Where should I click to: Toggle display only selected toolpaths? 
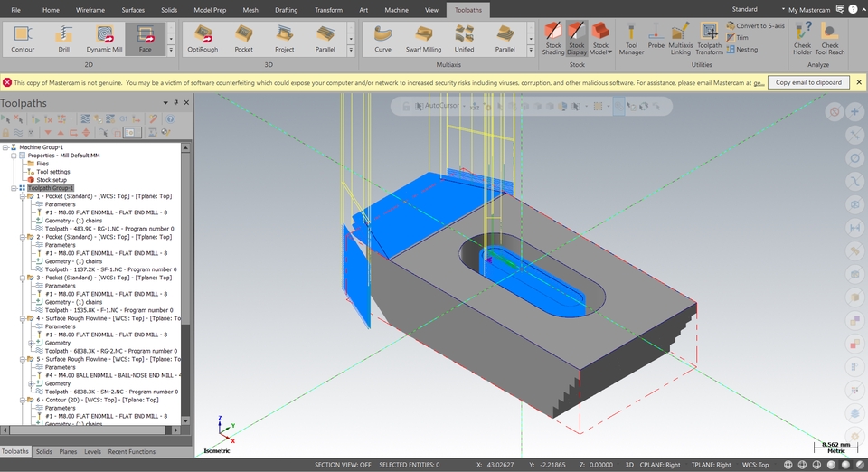[x=103, y=133]
